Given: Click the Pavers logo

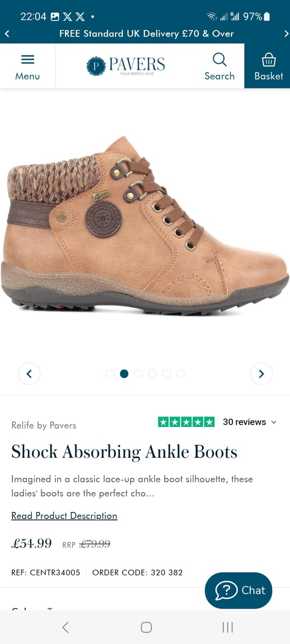Looking at the screenshot, I should (126, 65).
